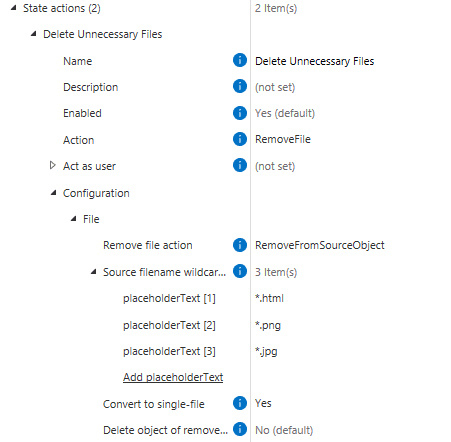
Task: Click info icon beside Act as user
Action: point(240,165)
